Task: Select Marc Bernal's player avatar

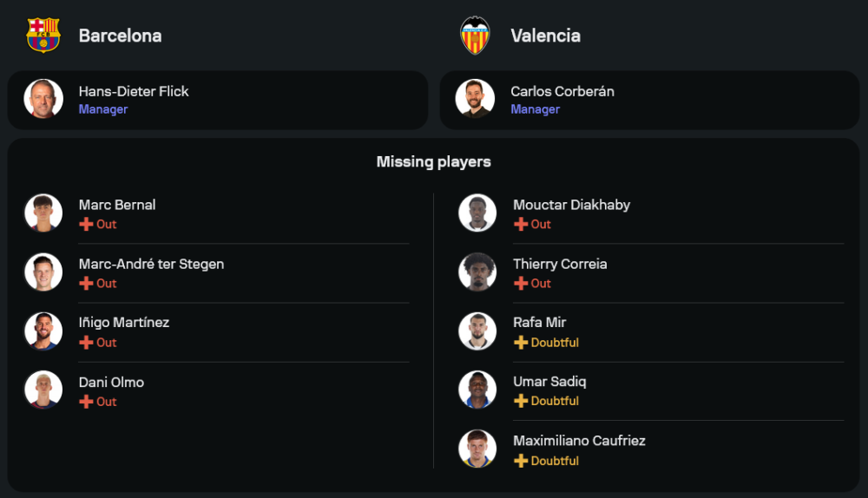Action: pos(43,213)
